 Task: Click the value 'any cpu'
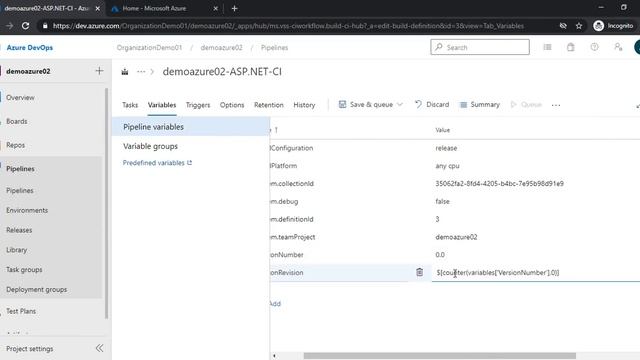[447, 166]
